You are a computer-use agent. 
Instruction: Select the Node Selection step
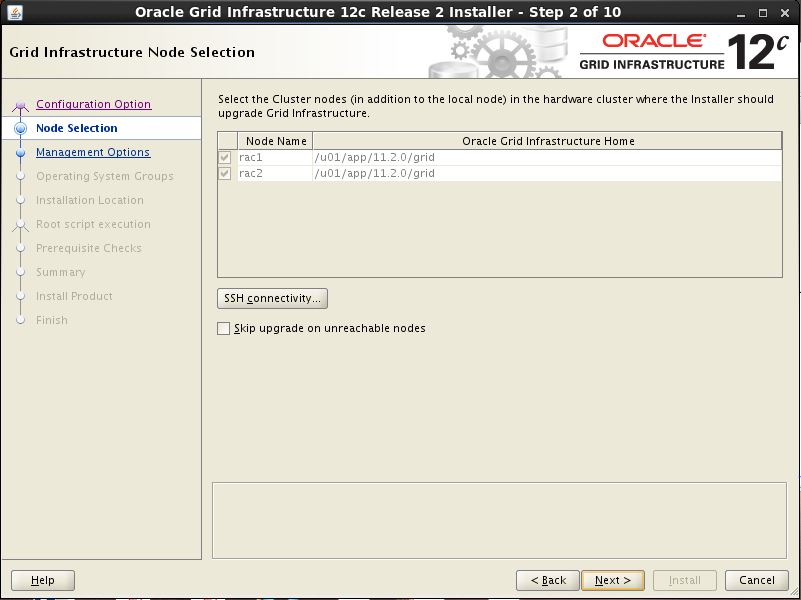click(77, 128)
